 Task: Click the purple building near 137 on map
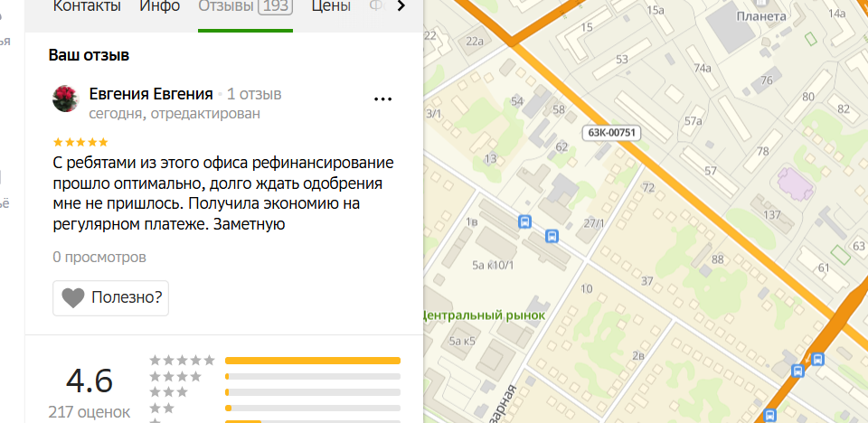tap(796, 183)
